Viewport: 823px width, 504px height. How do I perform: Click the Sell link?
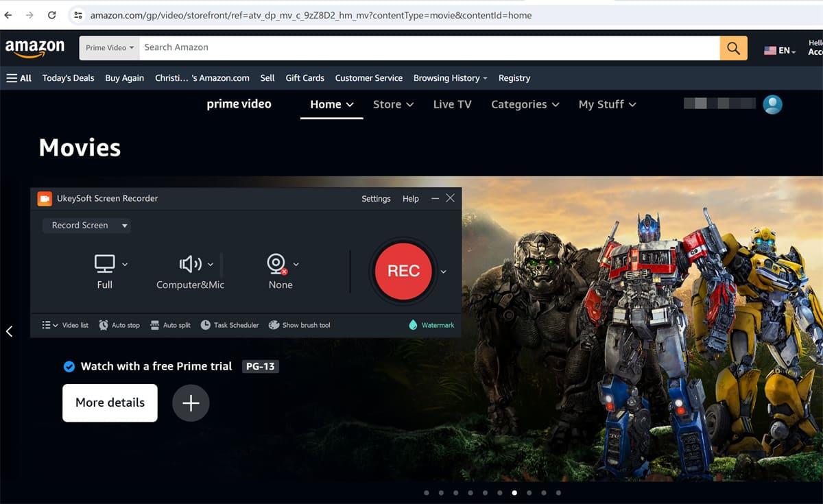(x=267, y=78)
